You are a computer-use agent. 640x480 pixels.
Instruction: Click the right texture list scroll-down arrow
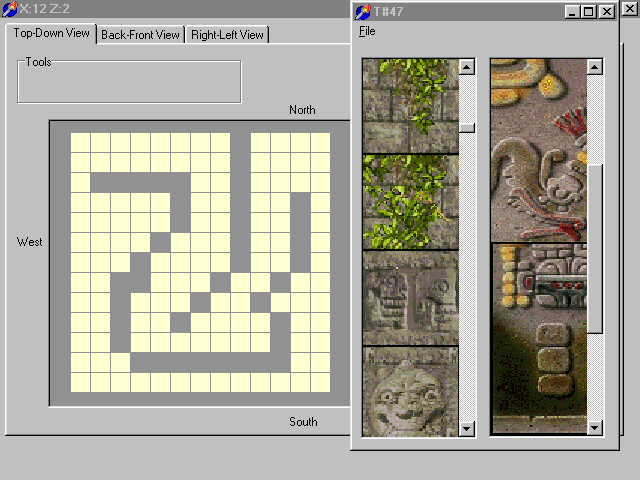click(595, 427)
